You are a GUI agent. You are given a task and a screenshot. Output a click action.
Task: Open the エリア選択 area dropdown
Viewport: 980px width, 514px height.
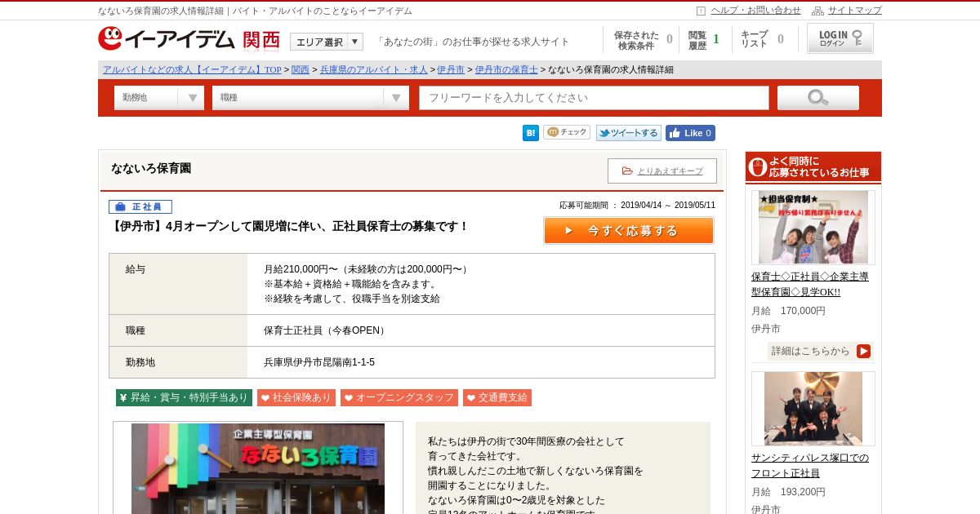pyautogui.click(x=327, y=42)
